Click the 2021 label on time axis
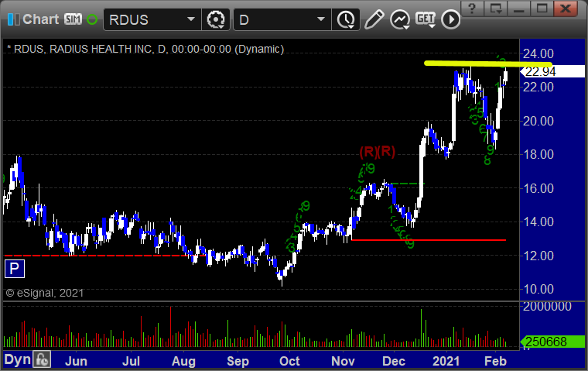Viewport: 588px width, 371px height. tap(446, 361)
